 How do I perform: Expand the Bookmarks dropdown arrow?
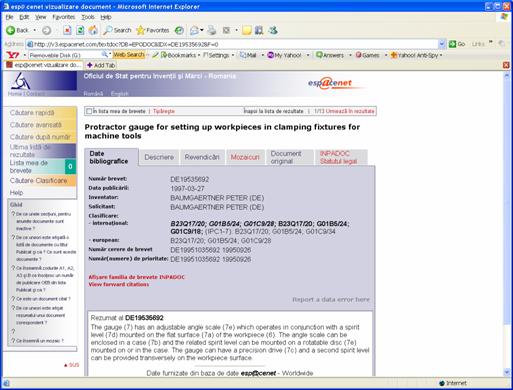tap(199, 55)
